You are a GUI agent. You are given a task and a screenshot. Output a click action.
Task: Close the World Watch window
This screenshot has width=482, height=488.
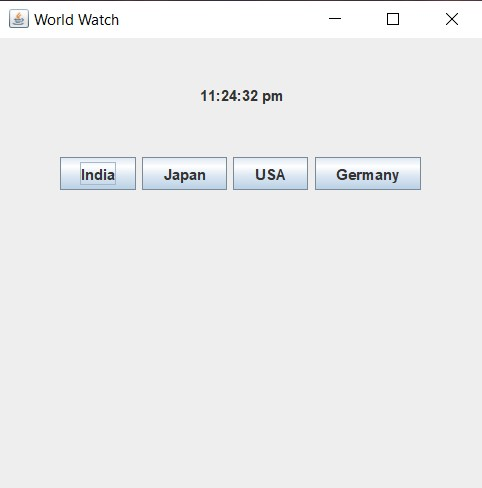(x=452, y=19)
